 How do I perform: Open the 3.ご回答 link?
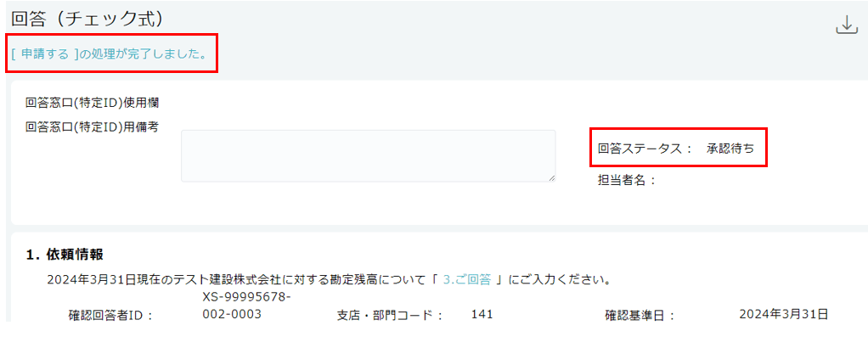pyautogui.click(x=466, y=280)
